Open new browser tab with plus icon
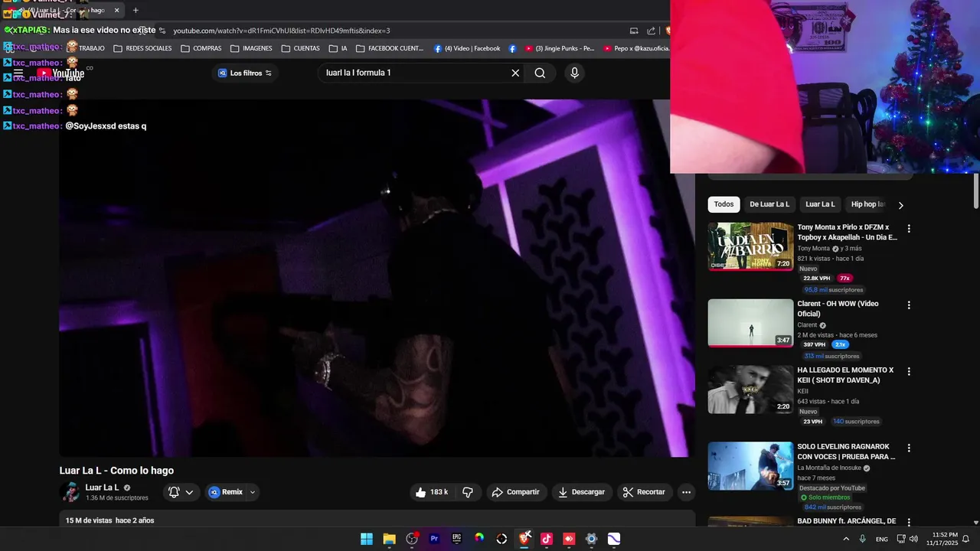Viewport: 980px width, 551px height. 136,10
